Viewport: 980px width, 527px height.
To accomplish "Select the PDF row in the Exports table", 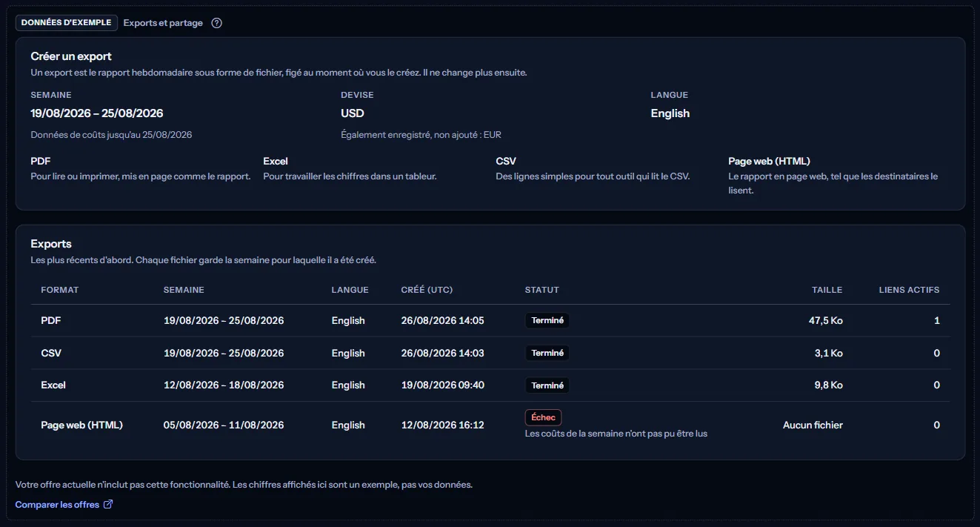I will click(x=490, y=321).
